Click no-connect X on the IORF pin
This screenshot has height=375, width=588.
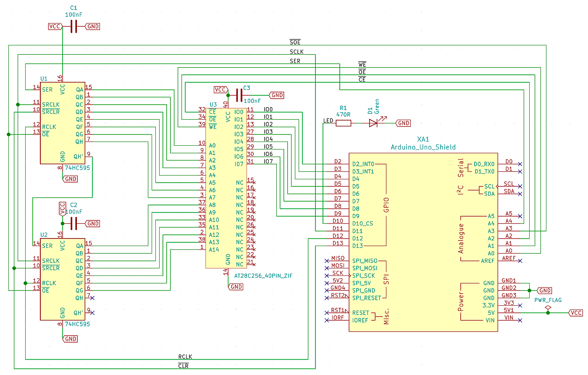click(327, 320)
